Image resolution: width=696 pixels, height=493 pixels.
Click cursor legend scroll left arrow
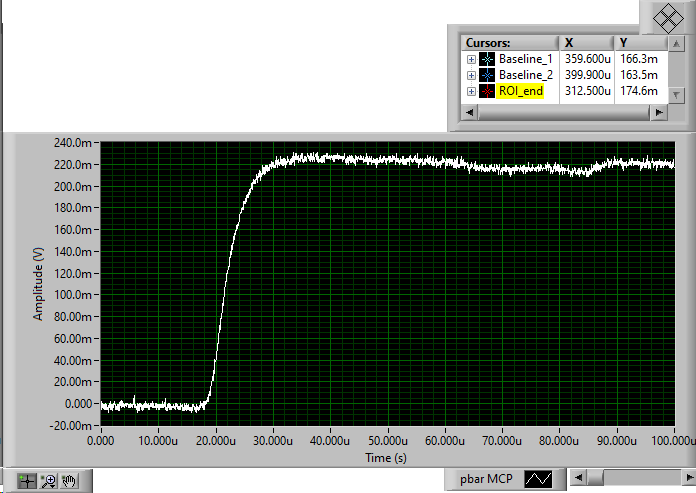click(469, 113)
